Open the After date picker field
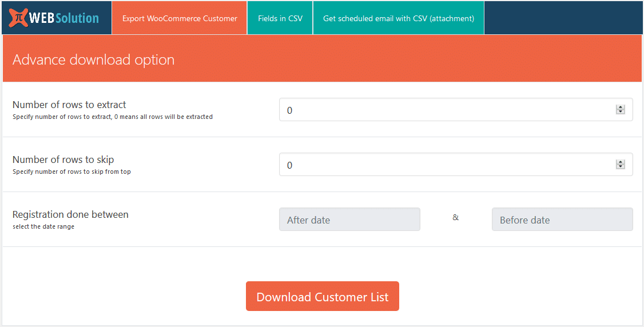 [x=349, y=220]
